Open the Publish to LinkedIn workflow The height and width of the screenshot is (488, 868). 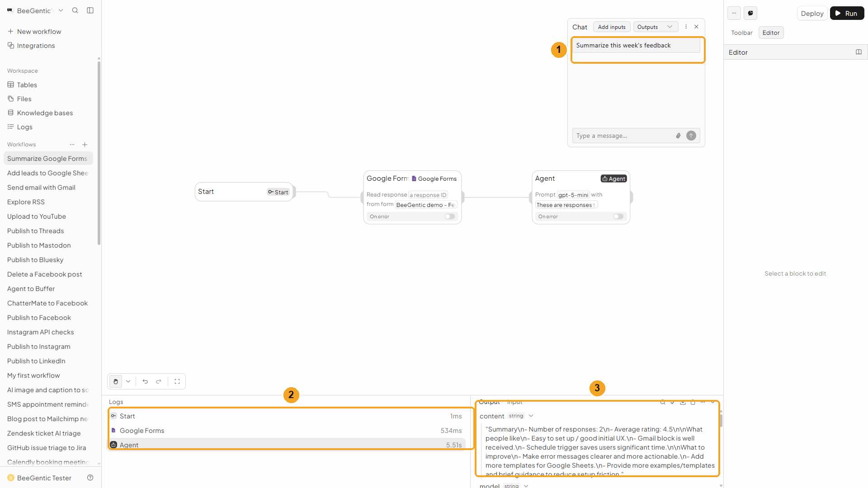tap(48, 361)
